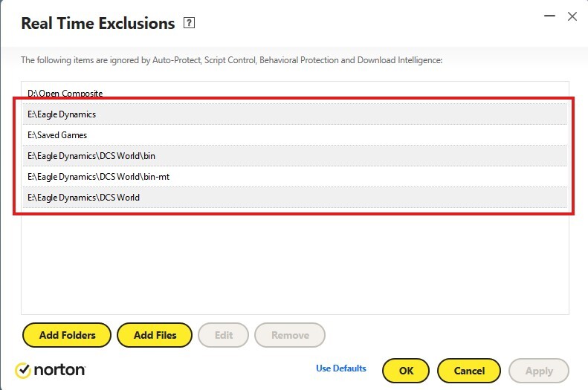Select the D:\Open Composite exclusion
Screen dimensions: 588x390
tap(295, 94)
